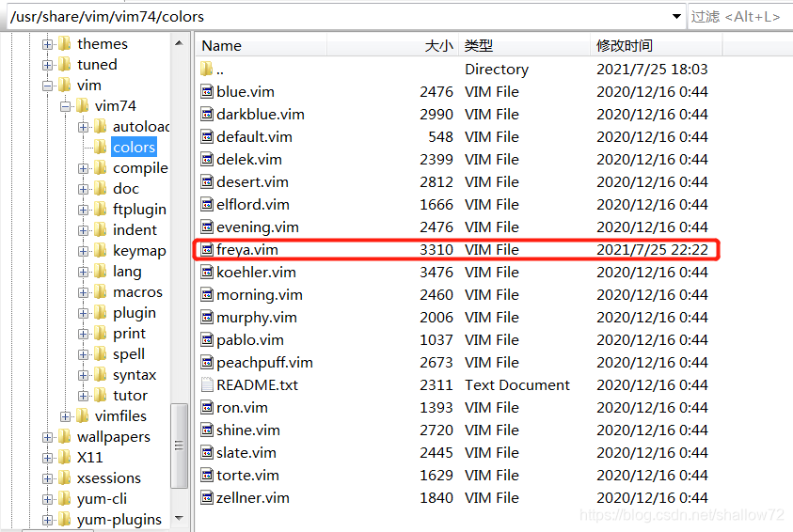Click the desert.vim file icon
Image resolution: width=793 pixels, height=532 pixels.
tap(207, 182)
